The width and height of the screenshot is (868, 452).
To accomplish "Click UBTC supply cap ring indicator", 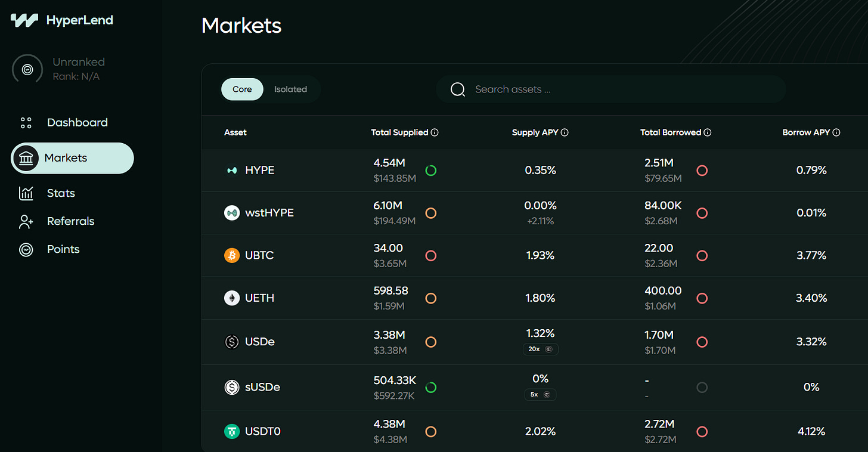I will (431, 255).
